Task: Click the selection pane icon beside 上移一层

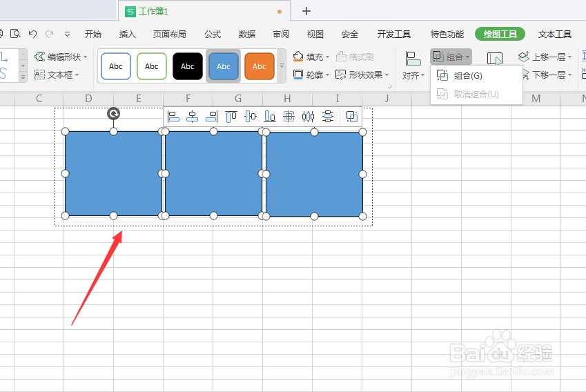Action: (x=495, y=59)
